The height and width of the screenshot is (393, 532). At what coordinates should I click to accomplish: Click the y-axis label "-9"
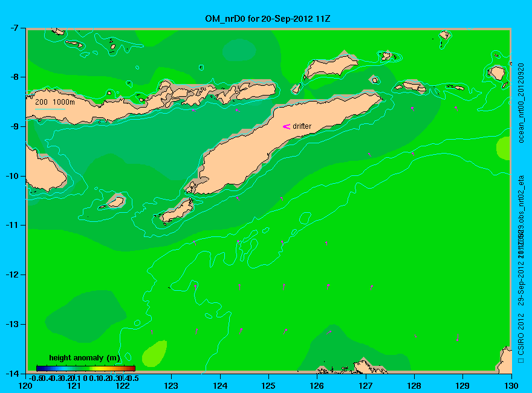(15, 126)
